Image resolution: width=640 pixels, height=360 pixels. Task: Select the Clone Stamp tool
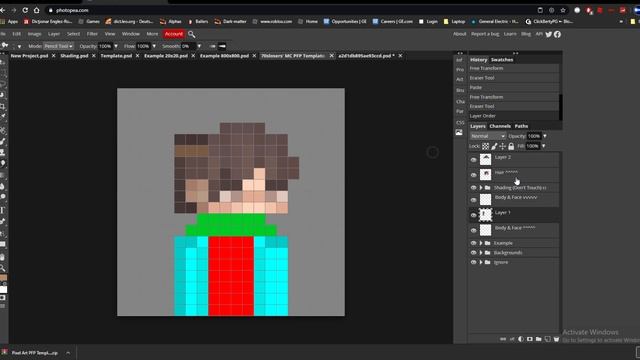click(x=2, y=152)
